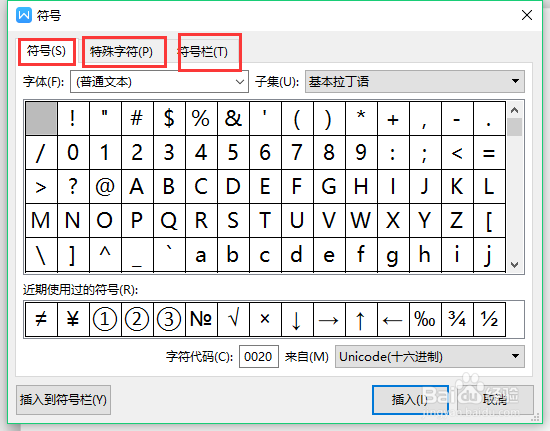Select the > greater-than symbol
The image size is (550, 431).
pyautogui.click(x=41, y=187)
